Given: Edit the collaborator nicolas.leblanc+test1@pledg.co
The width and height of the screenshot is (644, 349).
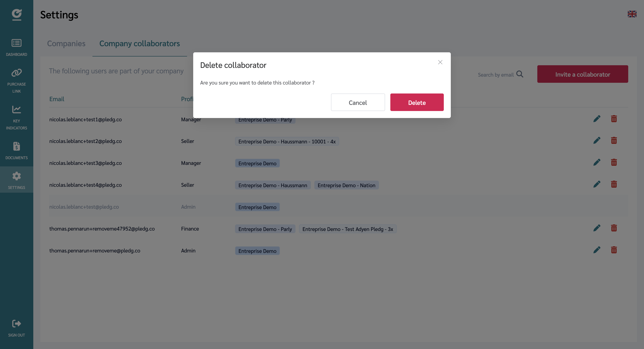Looking at the screenshot, I should coord(597,119).
